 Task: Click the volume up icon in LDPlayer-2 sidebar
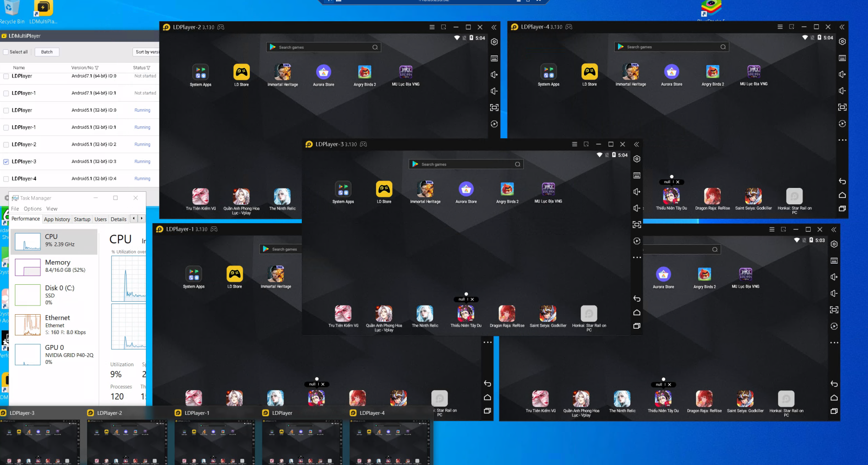494,75
